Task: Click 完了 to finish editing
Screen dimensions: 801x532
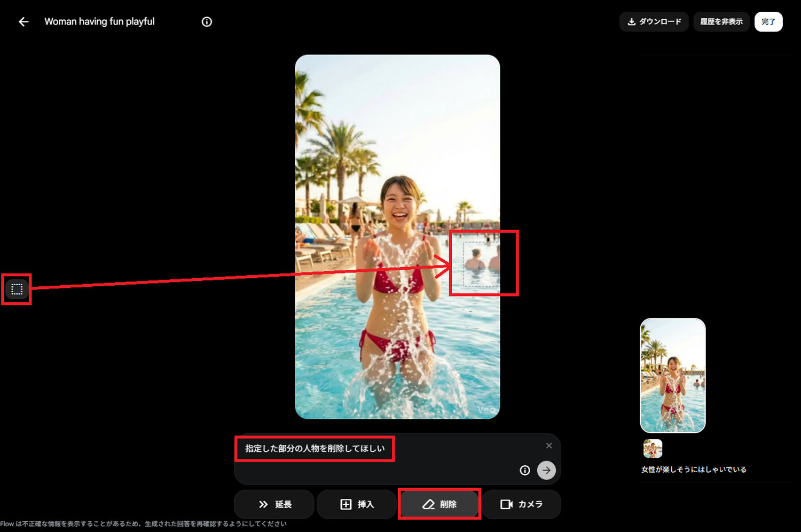Action: pyautogui.click(x=768, y=21)
